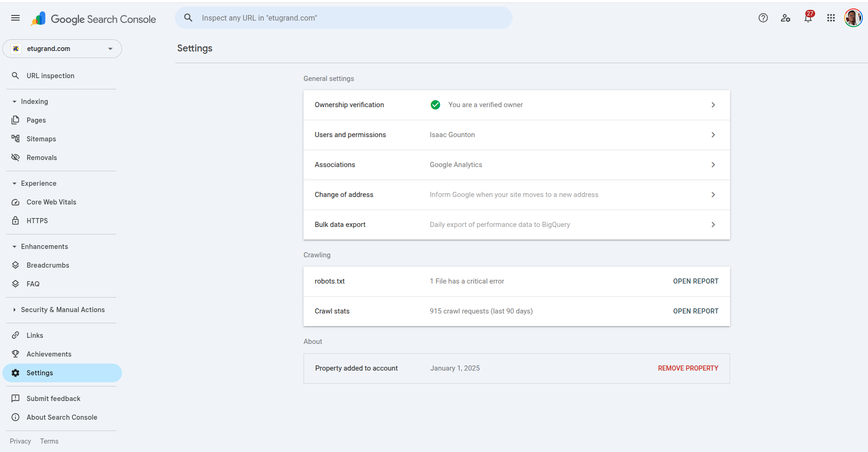Image resolution: width=868 pixels, height=452 pixels.
Task: Open Core Web Vitals report
Action: 51,202
